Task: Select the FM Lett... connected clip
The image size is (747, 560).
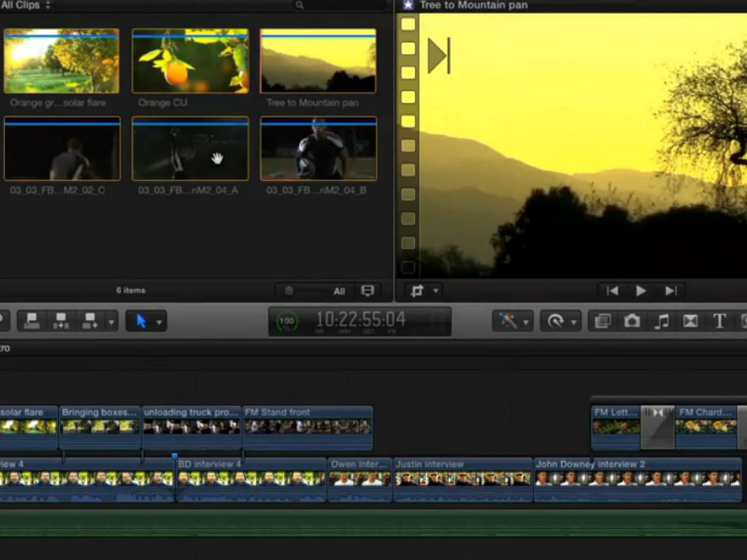Action: pos(616,427)
